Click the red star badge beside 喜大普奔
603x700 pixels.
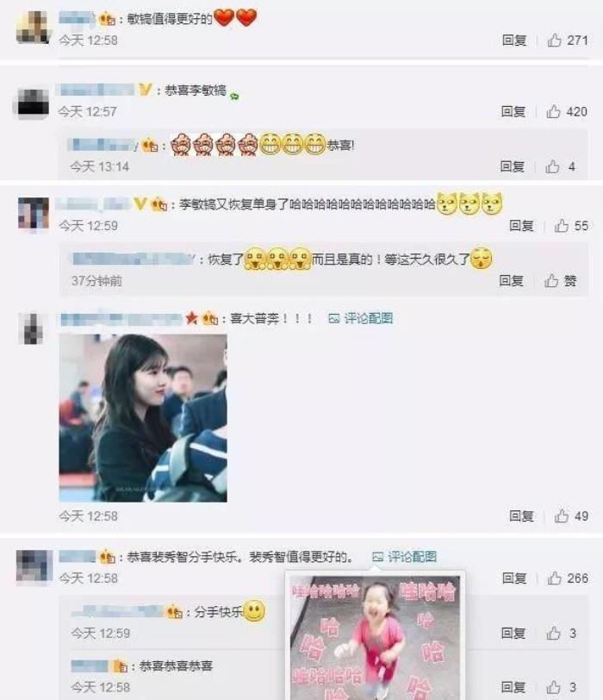point(192,318)
